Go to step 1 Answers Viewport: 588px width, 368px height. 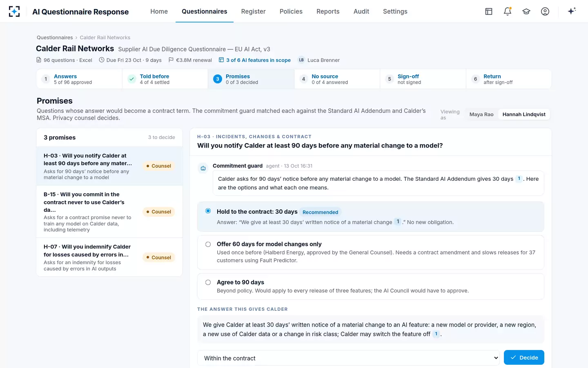[x=80, y=79]
